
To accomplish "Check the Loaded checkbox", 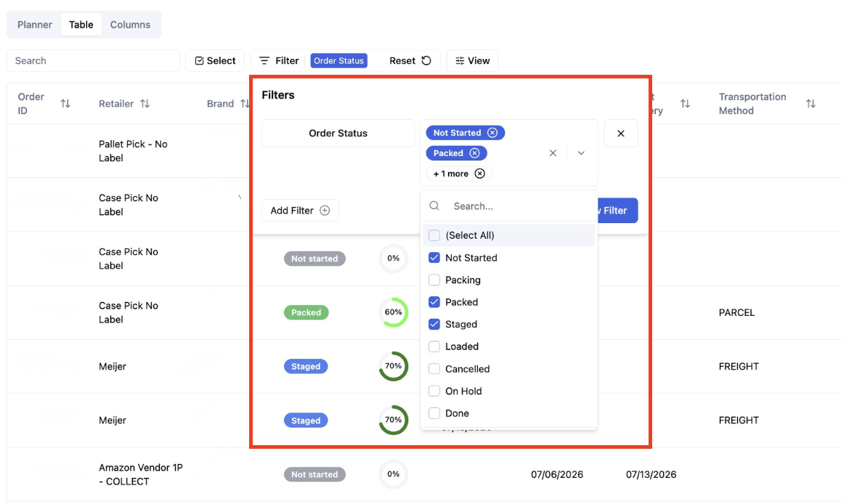I will (x=434, y=346).
